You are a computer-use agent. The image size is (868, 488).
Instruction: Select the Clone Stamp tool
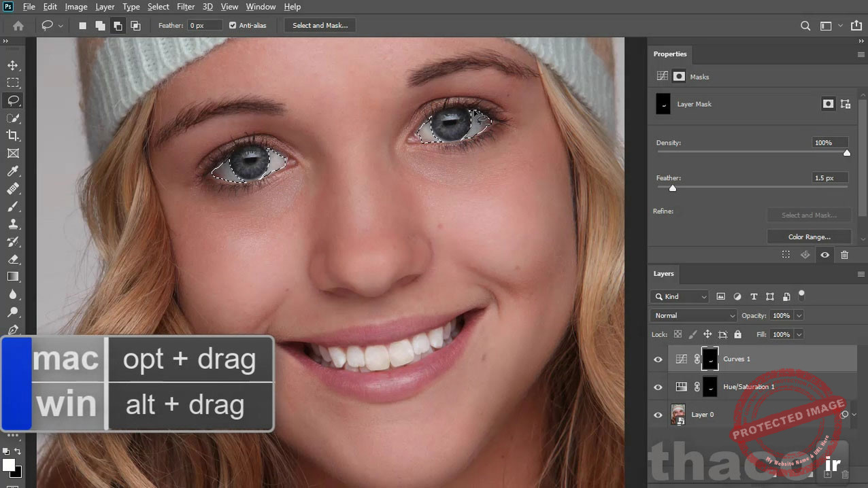(x=14, y=224)
